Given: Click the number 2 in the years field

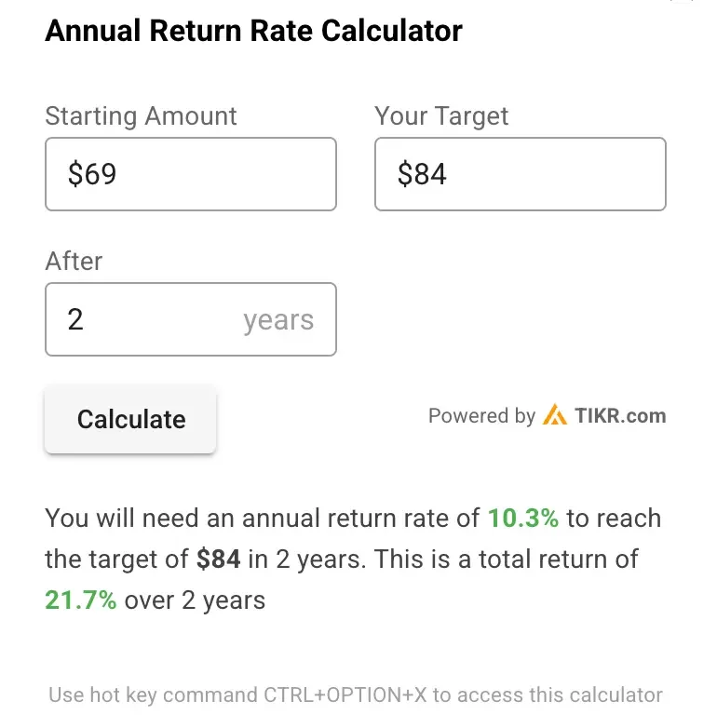Looking at the screenshot, I should [x=75, y=319].
